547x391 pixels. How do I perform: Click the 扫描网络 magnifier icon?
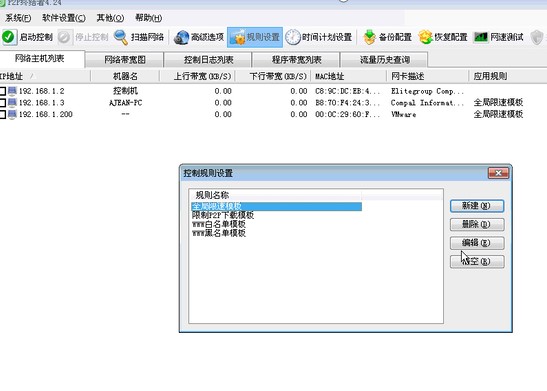[x=121, y=37]
